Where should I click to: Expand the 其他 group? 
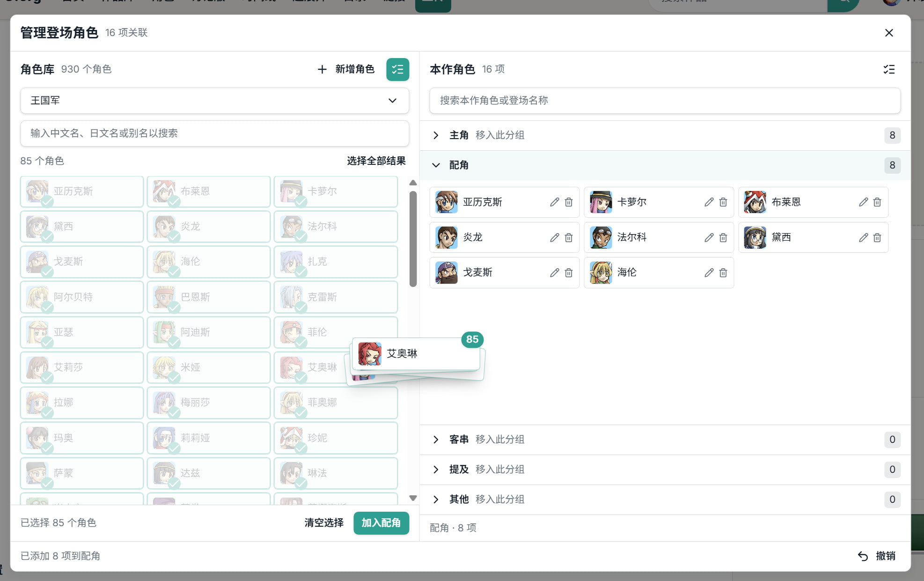click(x=436, y=500)
